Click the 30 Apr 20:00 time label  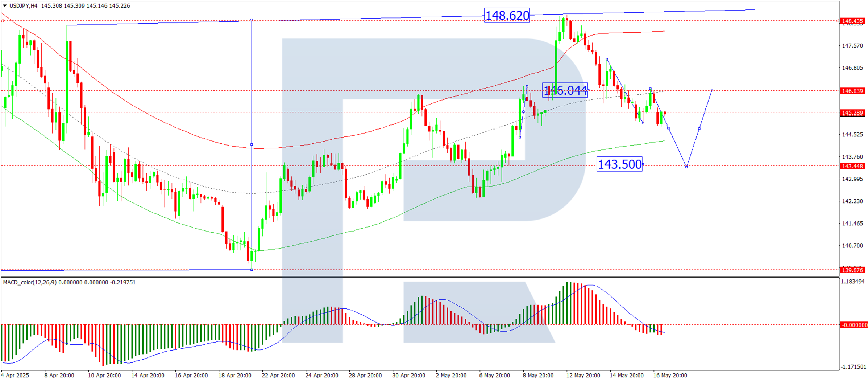tap(409, 375)
